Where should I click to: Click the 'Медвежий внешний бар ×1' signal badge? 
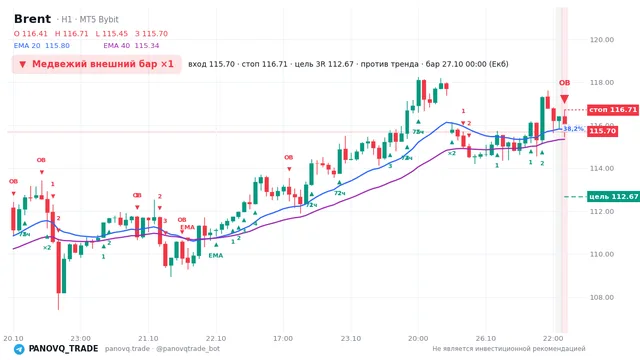click(96, 64)
